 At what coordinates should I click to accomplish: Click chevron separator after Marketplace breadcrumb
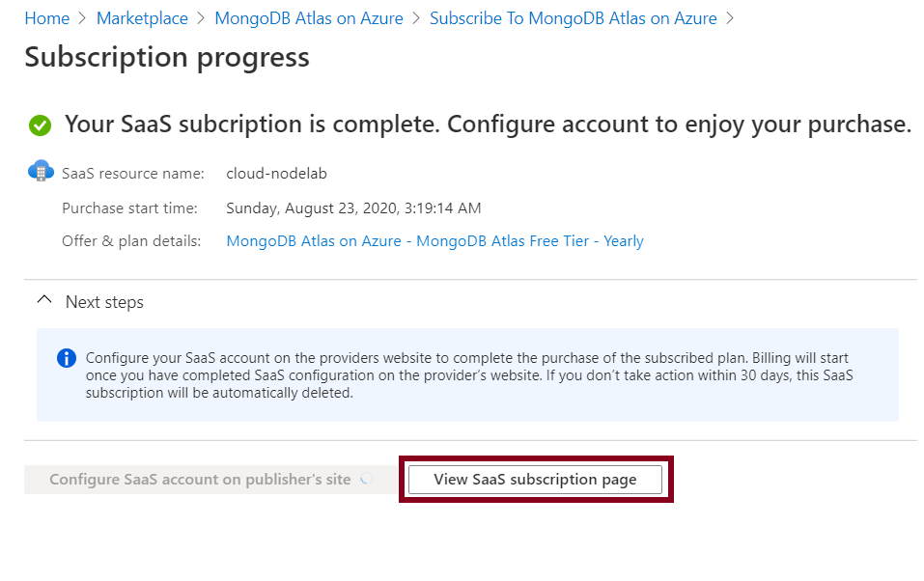coord(201,18)
